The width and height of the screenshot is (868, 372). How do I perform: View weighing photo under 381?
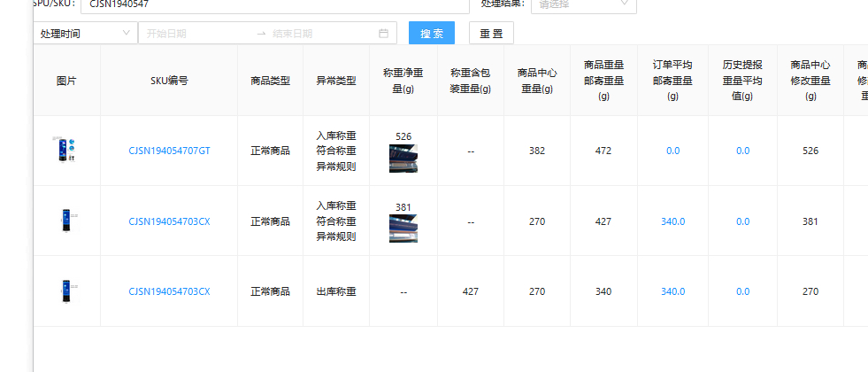[x=403, y=229]
